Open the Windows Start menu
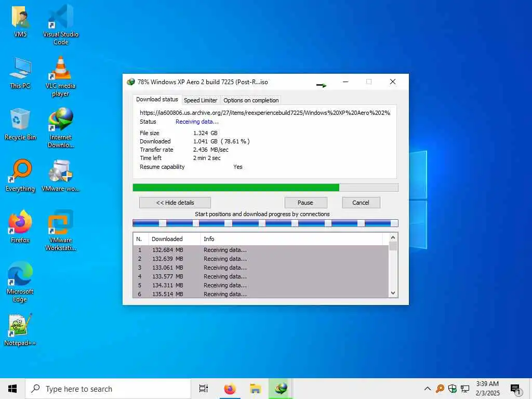The height and width of the screenshot is (399, 532). (12, 389)
